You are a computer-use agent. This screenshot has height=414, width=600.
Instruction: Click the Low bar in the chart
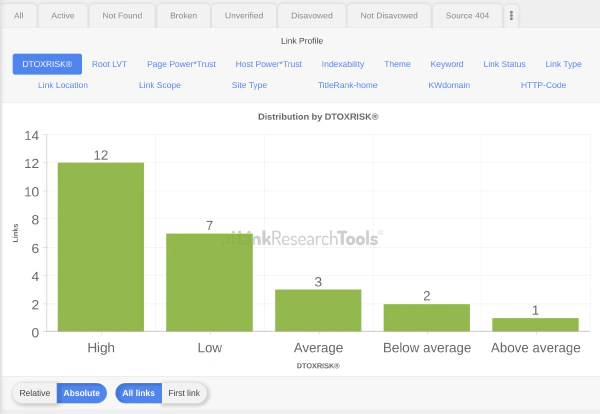209,282
